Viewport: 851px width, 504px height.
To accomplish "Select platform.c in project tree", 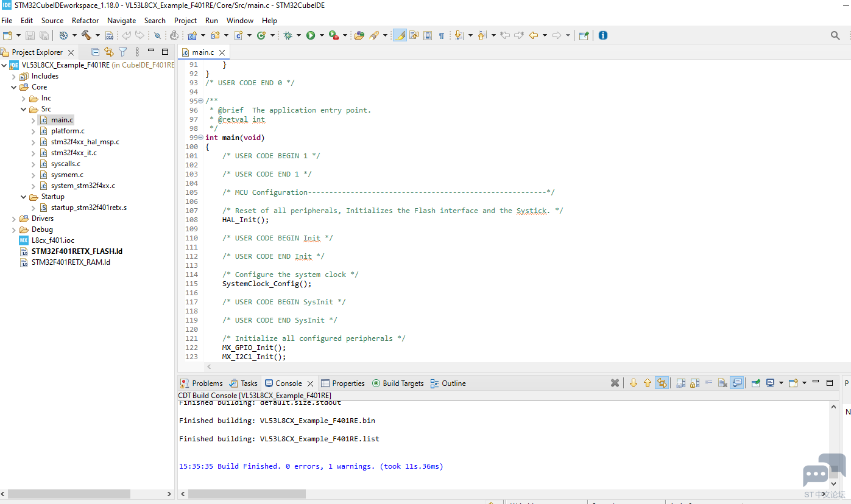I will click(67, 131).
